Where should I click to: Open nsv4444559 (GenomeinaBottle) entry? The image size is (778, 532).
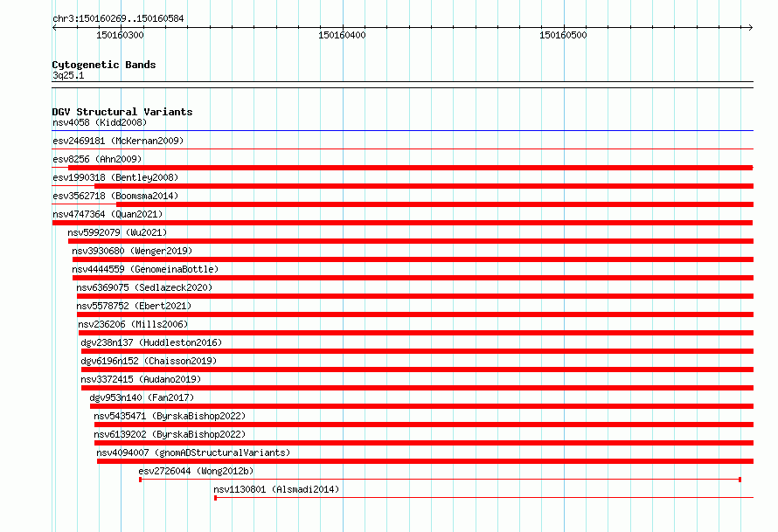coord(145,269)
